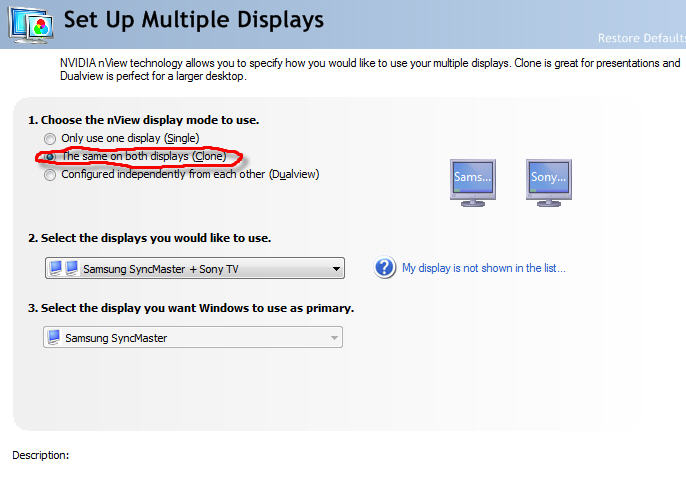This screenshot has width=686, height=502.
Task: Open the Samsung SyncMaster + Sony TV dropdown
Action: 195,268
